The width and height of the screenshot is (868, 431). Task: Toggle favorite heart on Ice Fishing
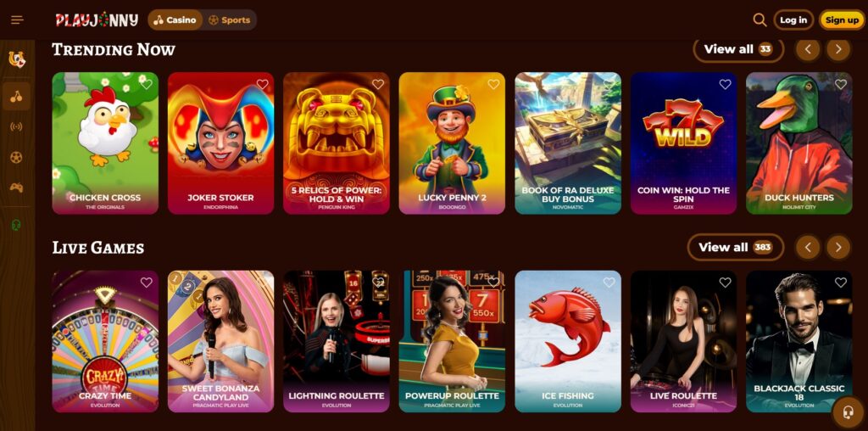(609, 283)
